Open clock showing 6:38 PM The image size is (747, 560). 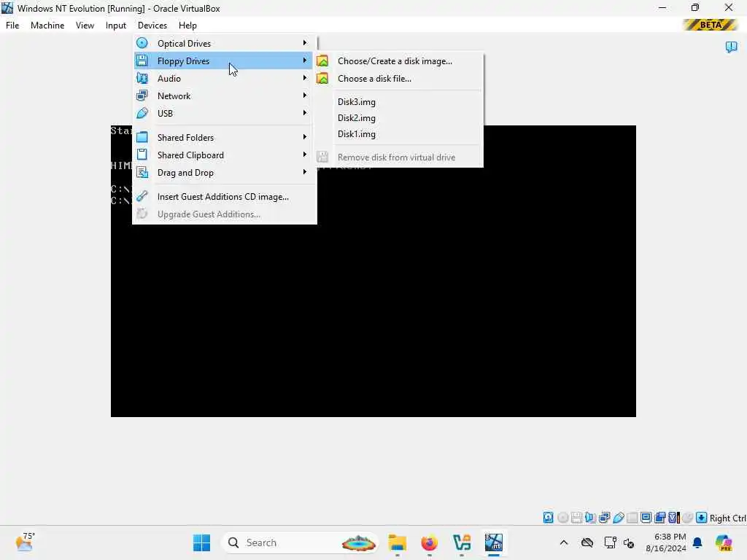(x=665, y=542)
